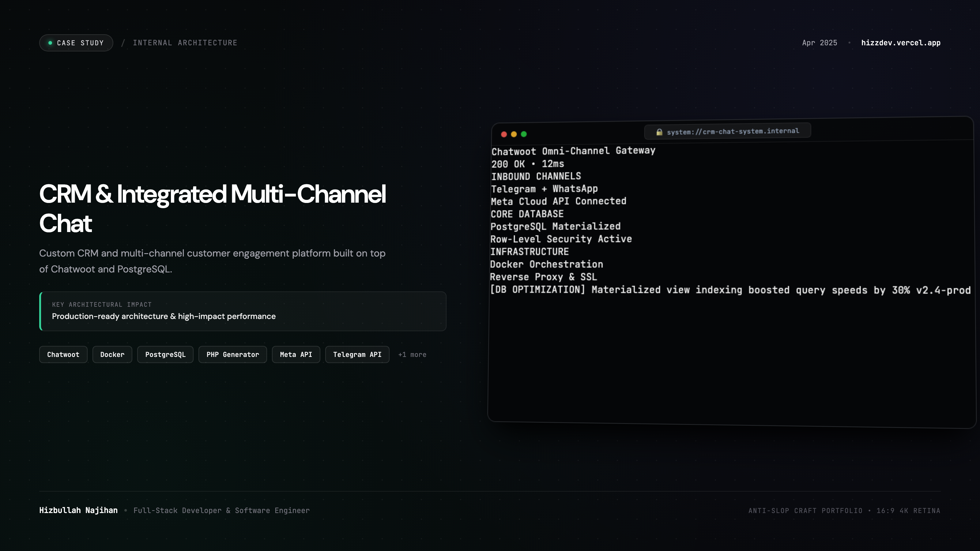The image size is (980, 551).
Task: Select the Chatwoot tag chip
Action: [63, 354]
